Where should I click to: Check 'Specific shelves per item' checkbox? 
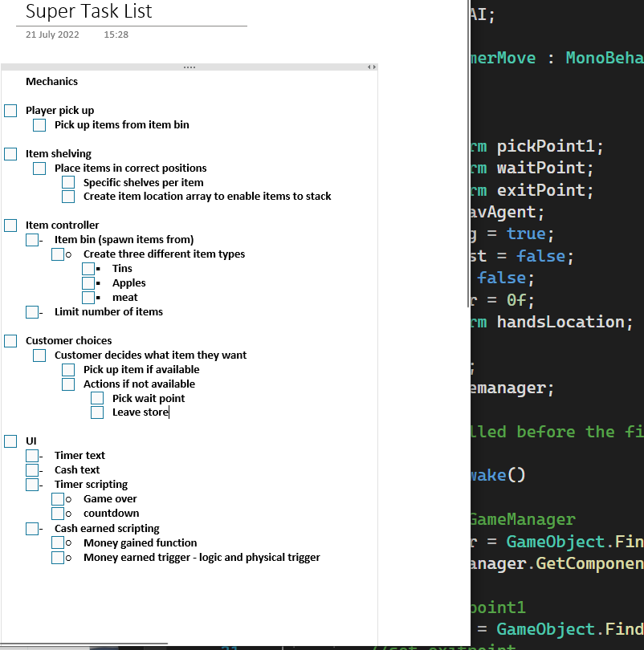(68, 182)
